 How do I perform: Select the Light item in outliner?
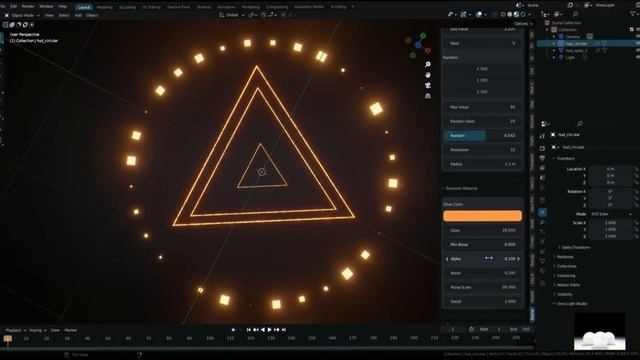[x=570, y=58]
